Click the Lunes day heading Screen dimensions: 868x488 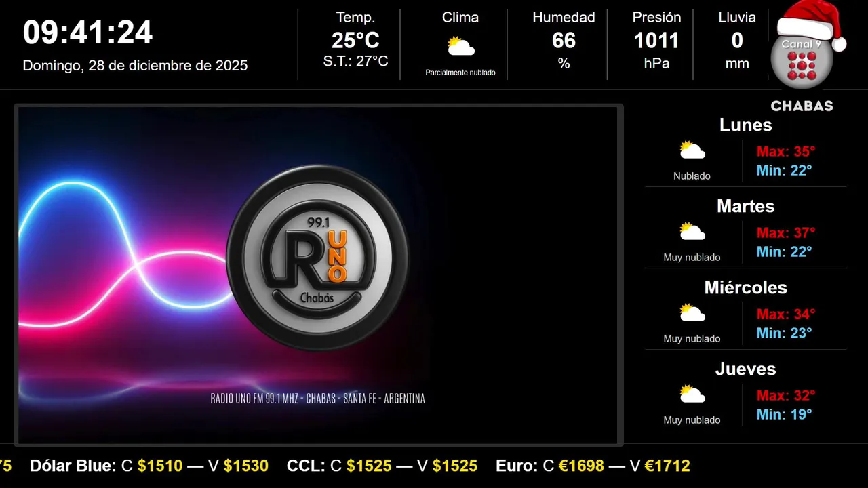pos(745,125)
